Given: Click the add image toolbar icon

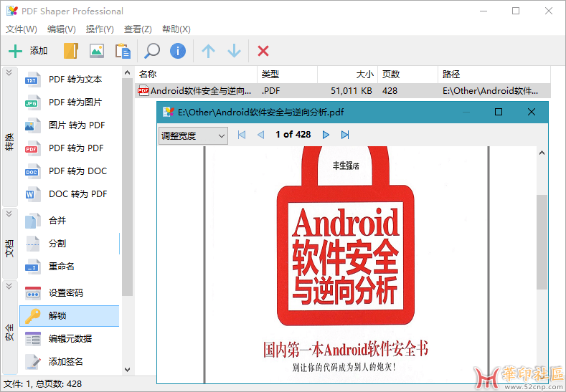Looking at the screenshot, I should 97,51.
